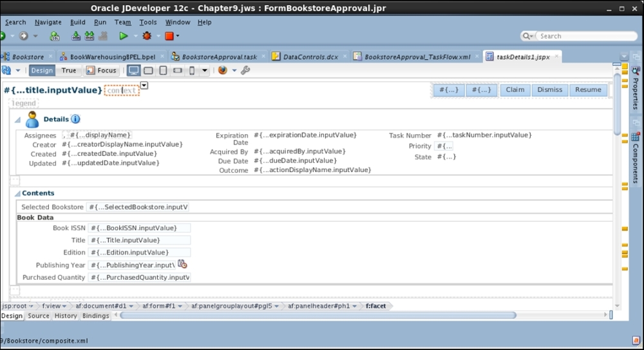The height and width of the screenshot is (350, 644).
Task: Click the green Run arrow
Action: (123, 36)
